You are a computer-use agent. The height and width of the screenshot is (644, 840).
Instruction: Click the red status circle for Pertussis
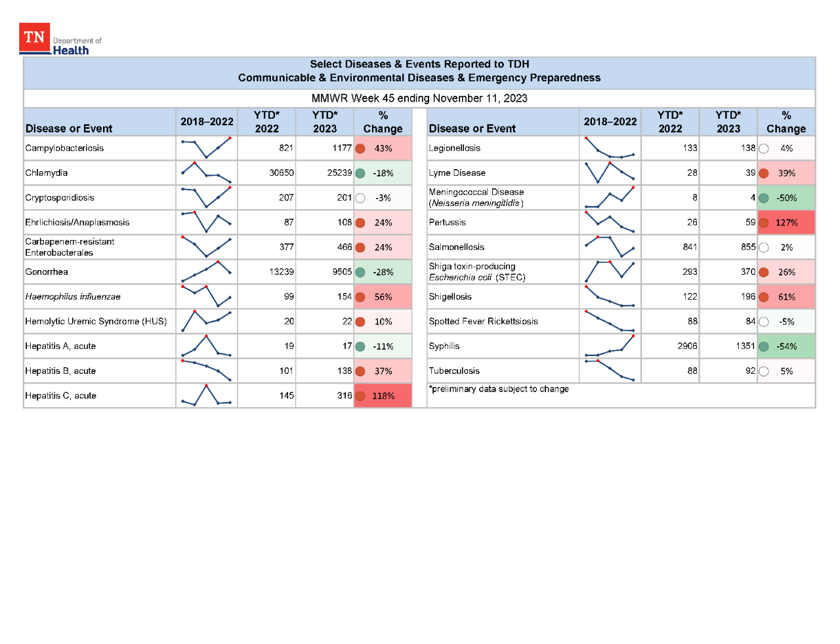(x=763, y=222)
